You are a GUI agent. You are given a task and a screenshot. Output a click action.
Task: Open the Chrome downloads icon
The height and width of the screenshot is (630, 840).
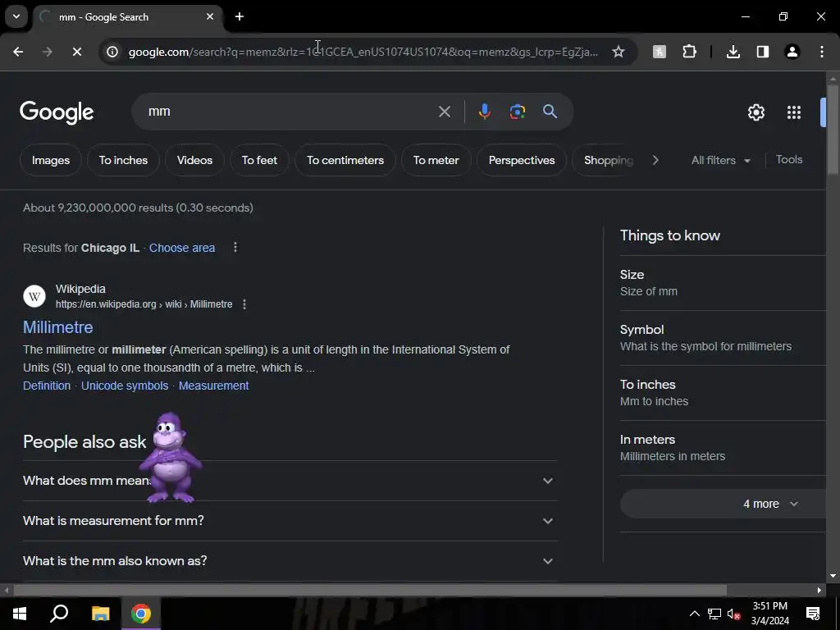click(733, 52)
